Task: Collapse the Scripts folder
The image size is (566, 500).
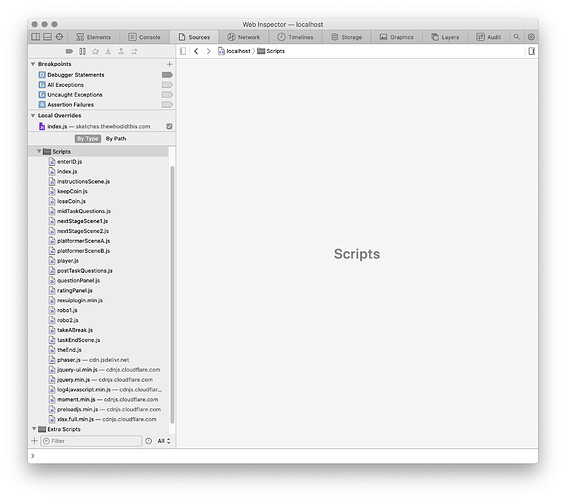Action: tap(39, 151)
